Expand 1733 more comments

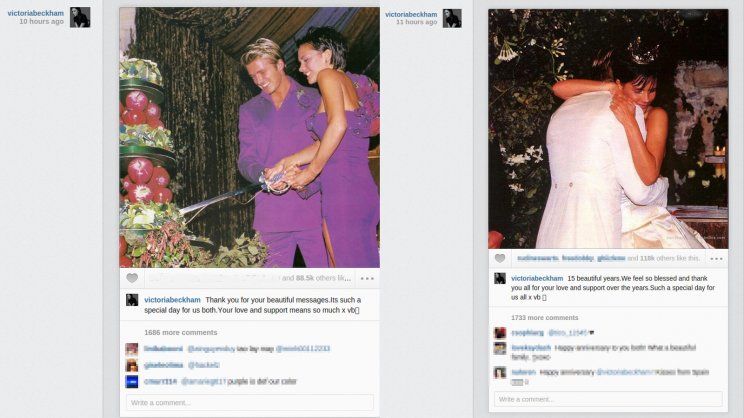point(545,317)
